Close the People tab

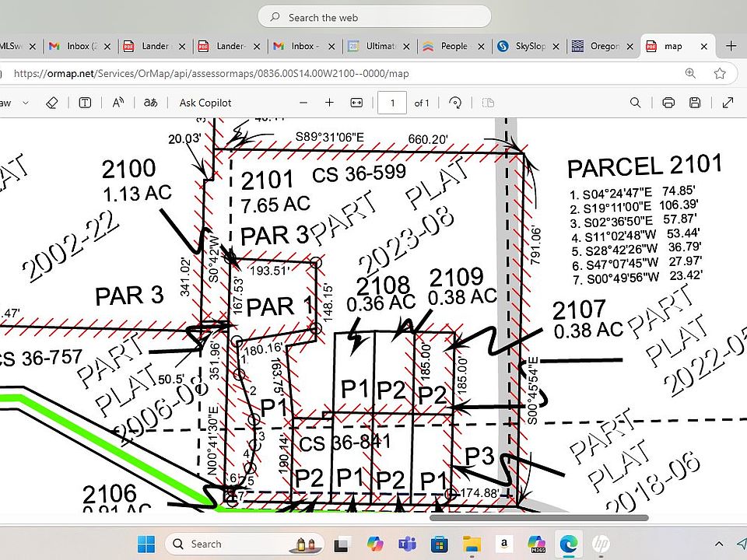pyautogui.click(x=481, y=46)
